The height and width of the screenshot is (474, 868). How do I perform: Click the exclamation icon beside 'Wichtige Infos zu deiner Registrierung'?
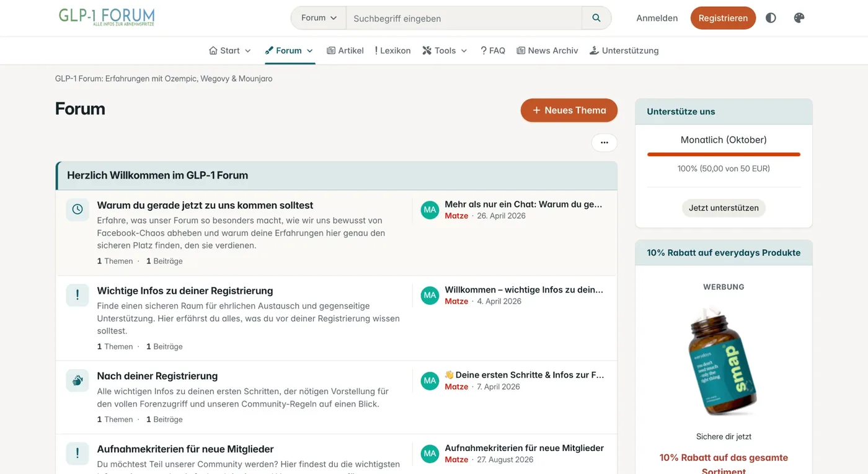pos(77,295)
